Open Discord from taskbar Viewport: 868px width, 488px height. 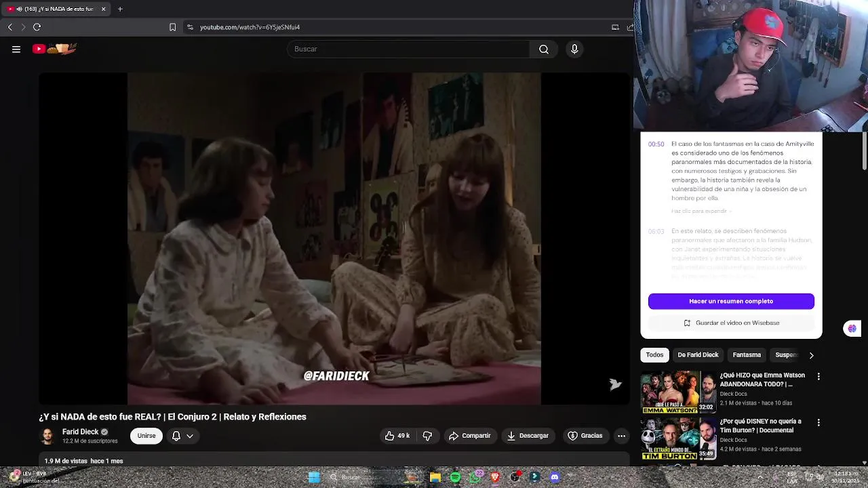tap(555, 477)
